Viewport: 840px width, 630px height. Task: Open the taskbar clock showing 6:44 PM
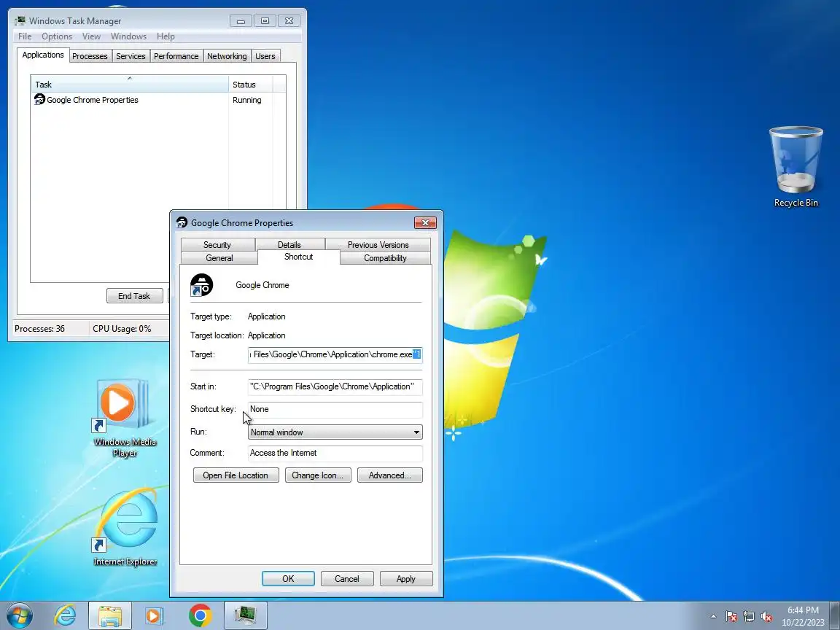point(803,616)
